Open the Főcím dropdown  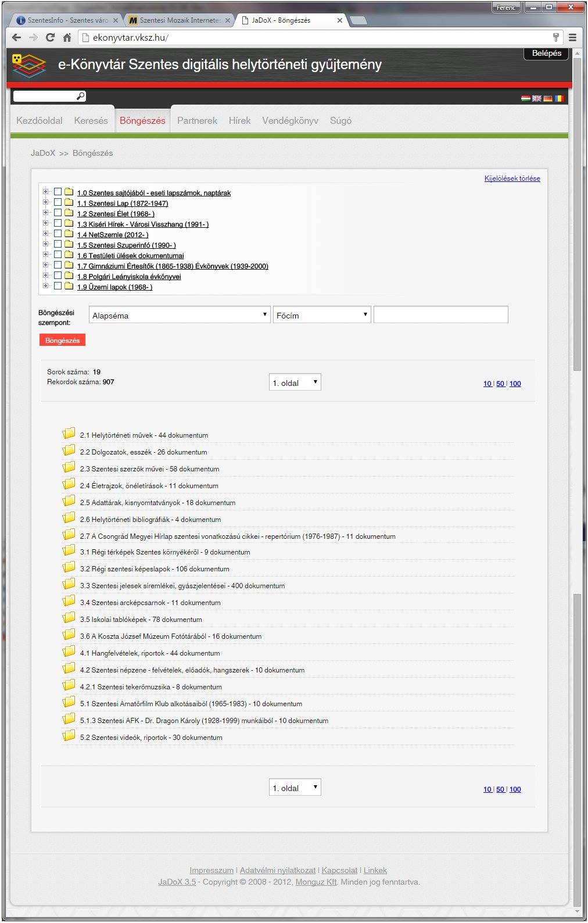coord(322,315)
